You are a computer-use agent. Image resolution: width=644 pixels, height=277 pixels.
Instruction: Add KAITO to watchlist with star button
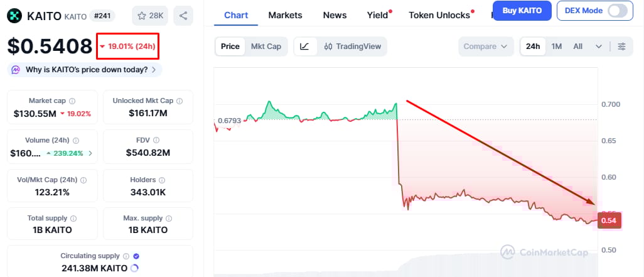[x=149, y=15]
